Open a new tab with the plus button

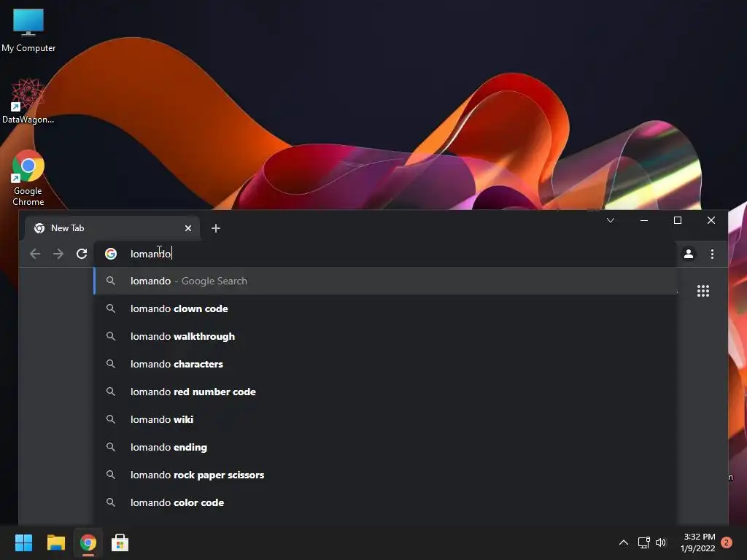pos(216,228)
